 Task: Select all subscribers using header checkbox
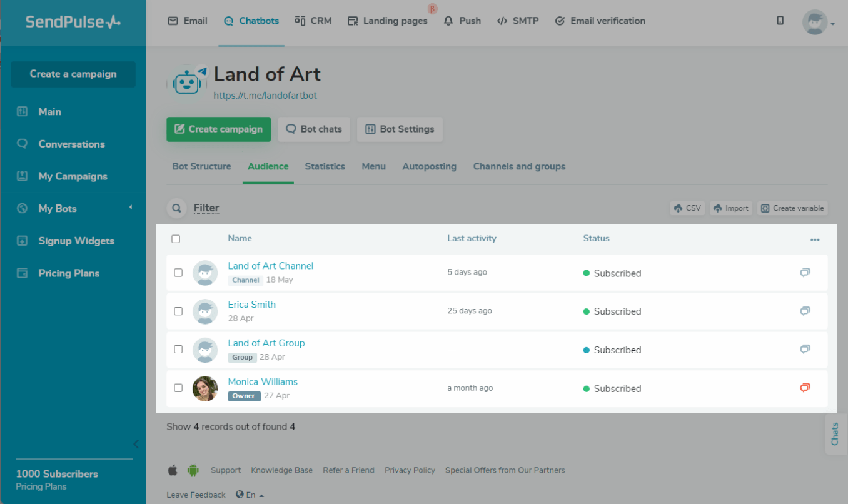[x=176, y=239]
